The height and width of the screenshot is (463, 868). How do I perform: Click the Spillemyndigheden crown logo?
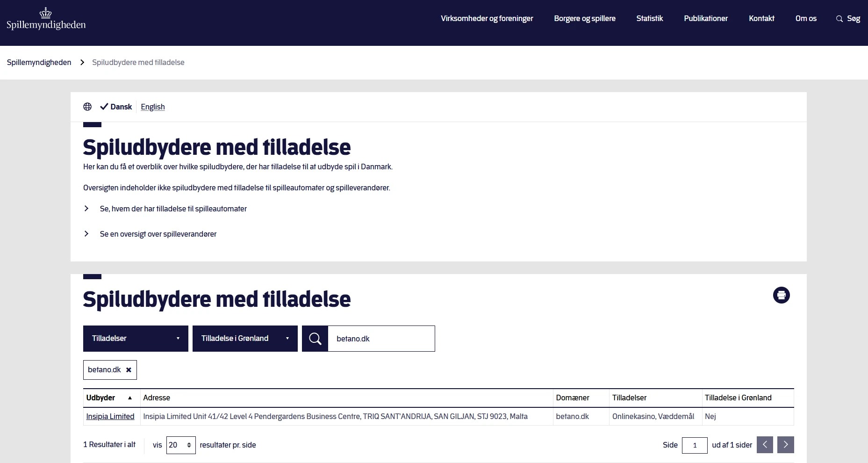click(46, 19)
